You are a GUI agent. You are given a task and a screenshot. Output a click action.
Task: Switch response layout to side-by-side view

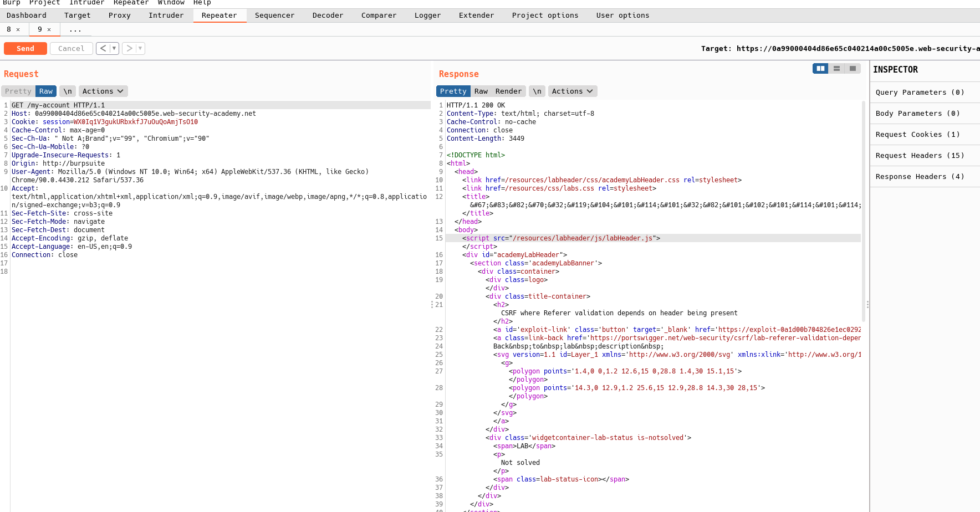[820, 69]
